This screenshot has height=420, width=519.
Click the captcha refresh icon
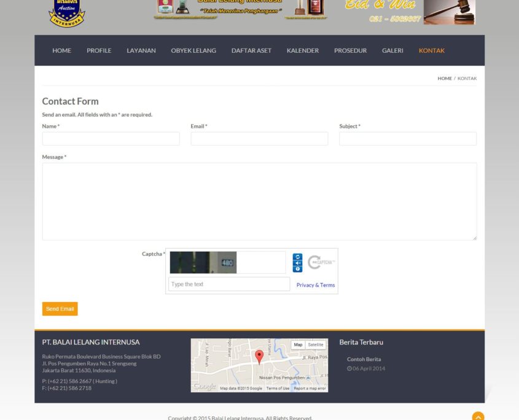point(297,257)
